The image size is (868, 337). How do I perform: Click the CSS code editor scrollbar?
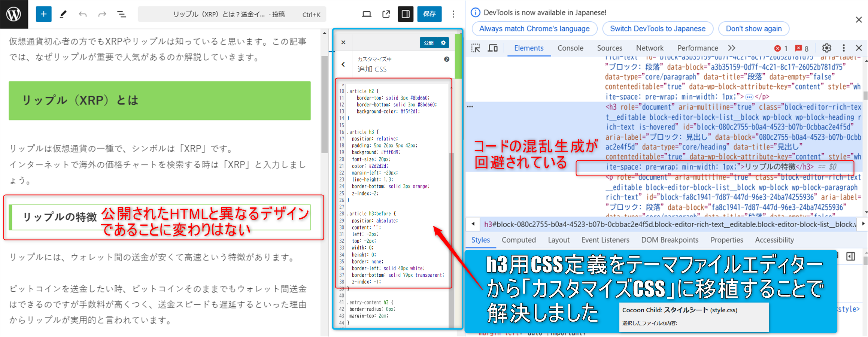(x=451, y=240)
